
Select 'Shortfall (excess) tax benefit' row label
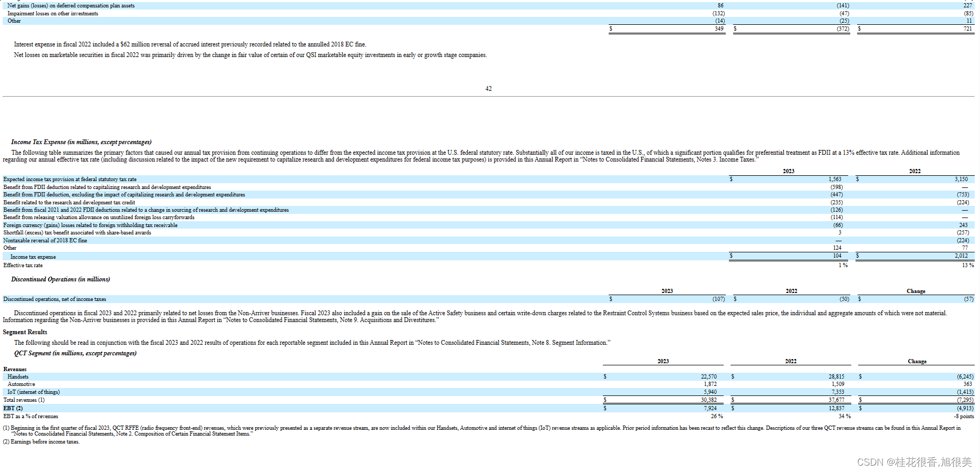click(x=77, y=233)
